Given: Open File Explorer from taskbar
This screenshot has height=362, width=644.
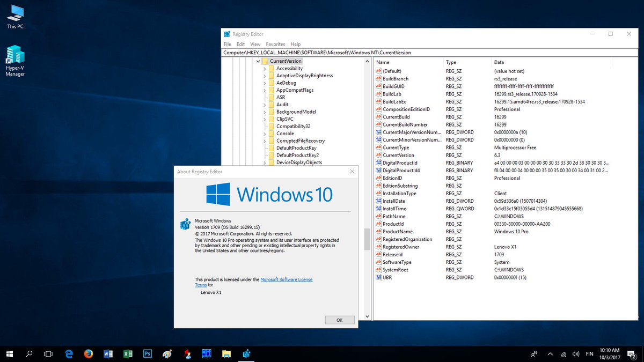Looking at the screenshot, I should [226, 354].
